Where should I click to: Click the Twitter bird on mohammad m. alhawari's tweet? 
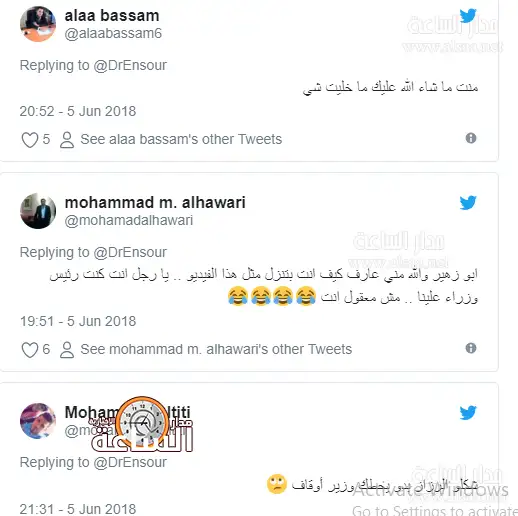(468, 203)
